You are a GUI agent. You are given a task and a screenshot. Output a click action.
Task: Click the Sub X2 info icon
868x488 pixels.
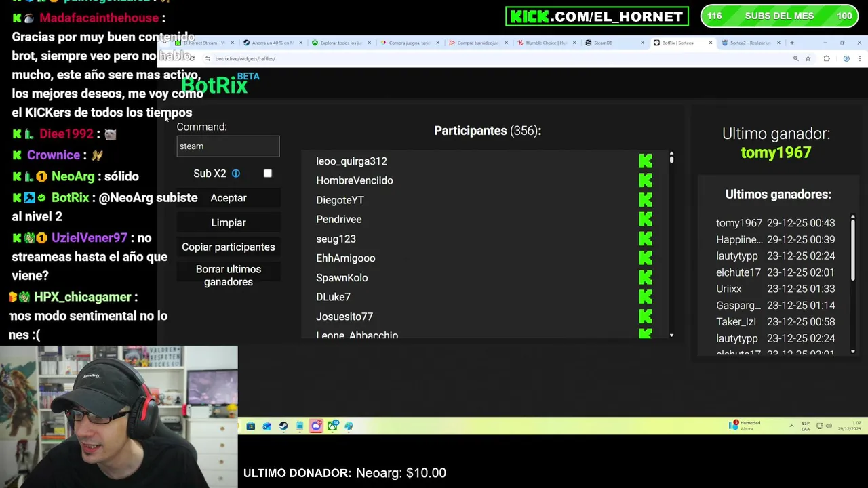(236, 174)
